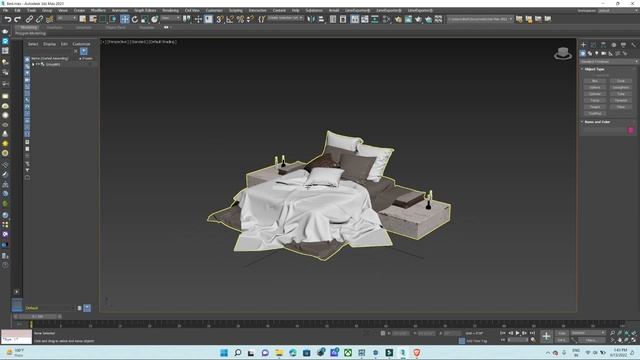Toggle Auto Key animation mode
This screenshot has width=640, height=360.
(562, 333)
